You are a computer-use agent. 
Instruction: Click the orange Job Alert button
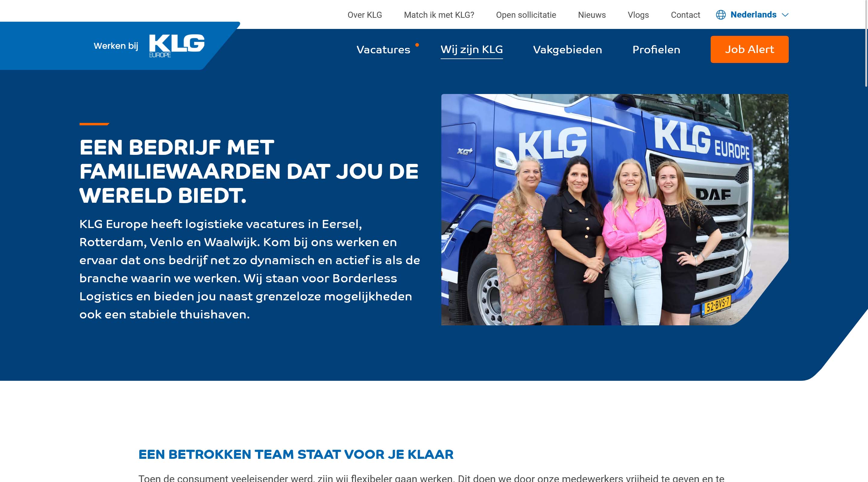pos(749,49)
